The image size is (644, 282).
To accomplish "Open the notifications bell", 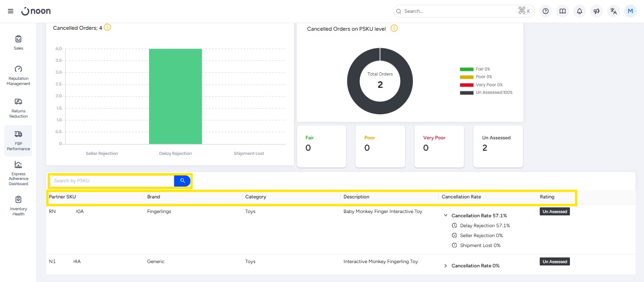I will click(x=579, y=11).
